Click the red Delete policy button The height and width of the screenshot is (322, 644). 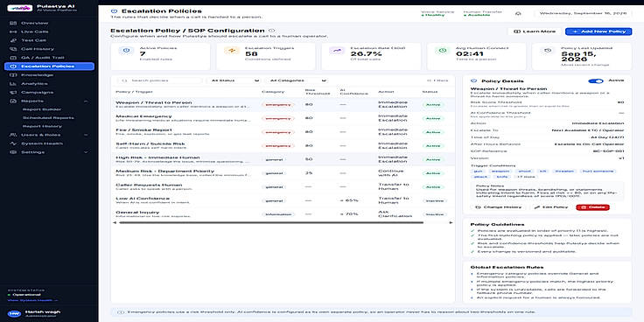(x=592, y=207)
